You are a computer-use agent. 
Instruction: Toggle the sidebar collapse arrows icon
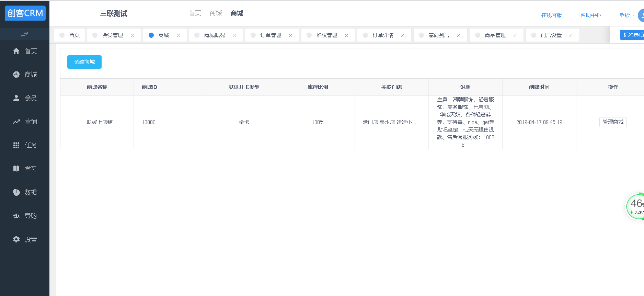click(x=24, y=34)
